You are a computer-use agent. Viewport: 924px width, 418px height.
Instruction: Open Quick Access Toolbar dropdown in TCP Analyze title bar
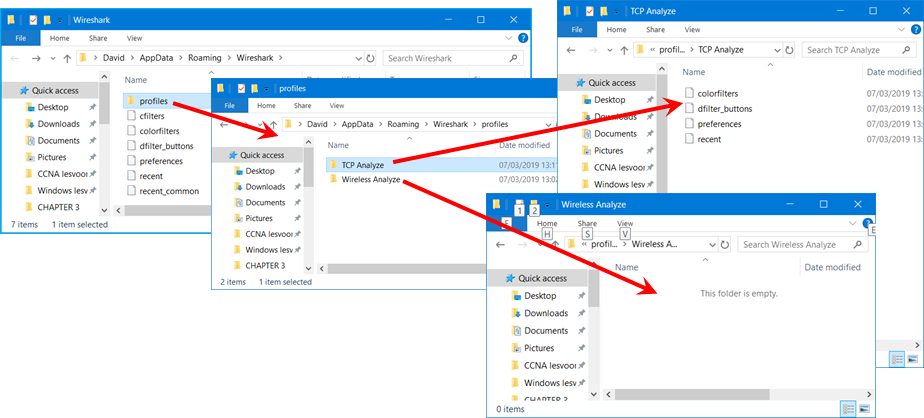616,12
